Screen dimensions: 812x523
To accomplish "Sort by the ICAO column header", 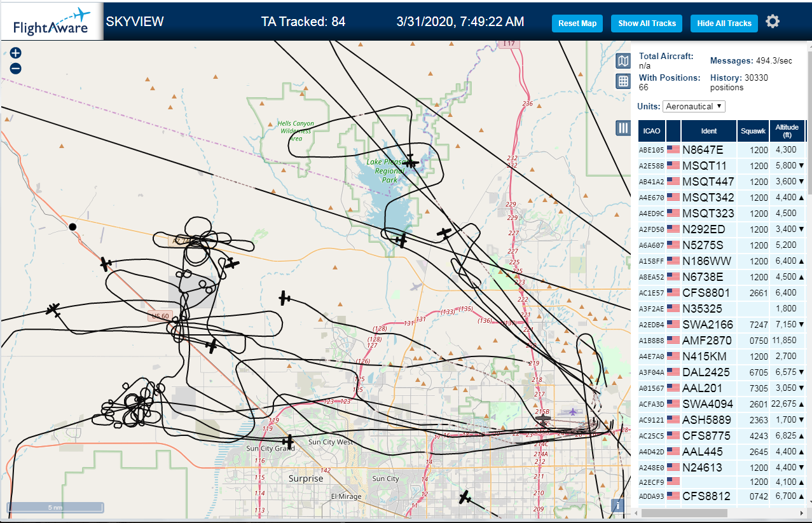I will tap(651, 131).
